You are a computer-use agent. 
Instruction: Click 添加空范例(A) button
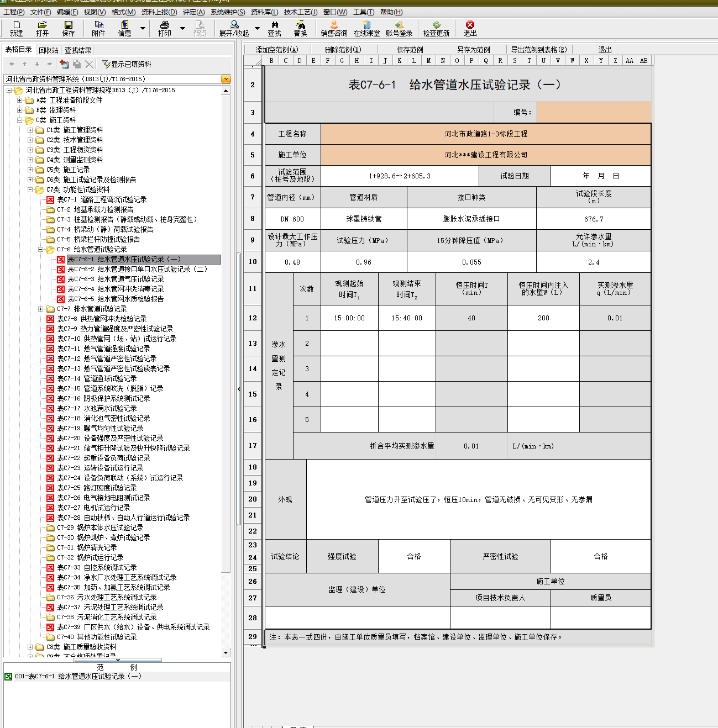pos(277,50)
